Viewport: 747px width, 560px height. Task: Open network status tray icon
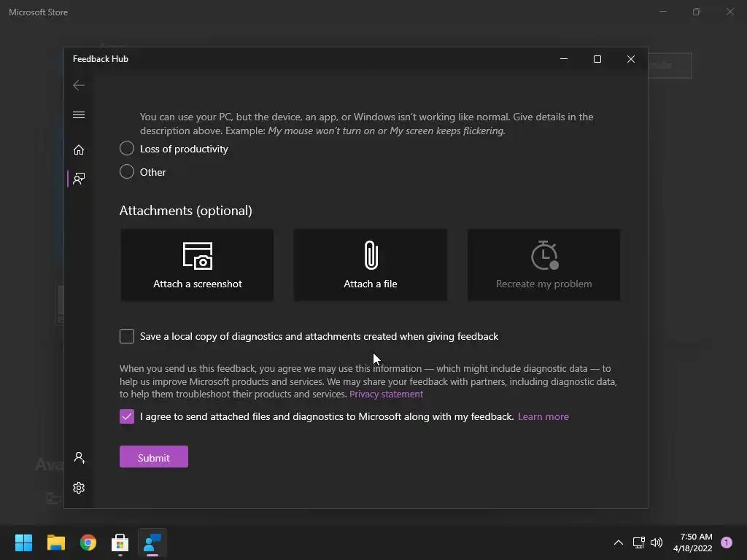[638, 542]
